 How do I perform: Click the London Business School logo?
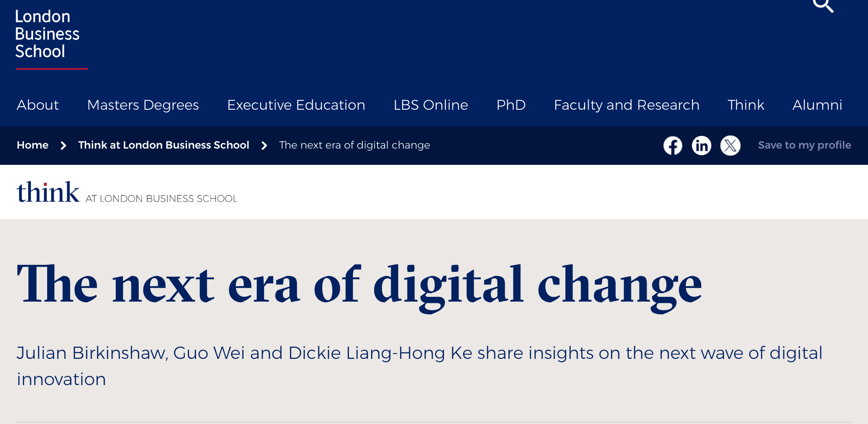click(48, 35)
